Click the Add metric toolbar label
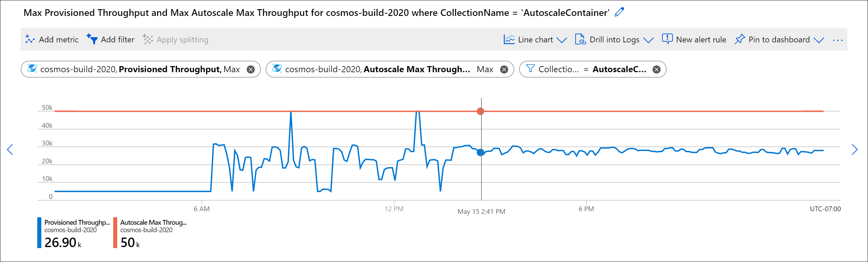This screenshot has height=262, width=868. (58, 39)
